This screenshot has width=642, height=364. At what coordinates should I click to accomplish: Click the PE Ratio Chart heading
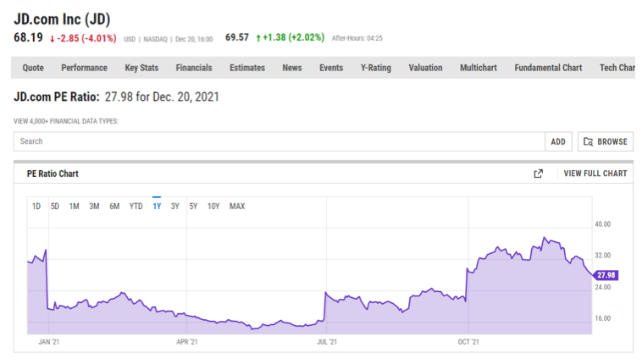(53, 174)
